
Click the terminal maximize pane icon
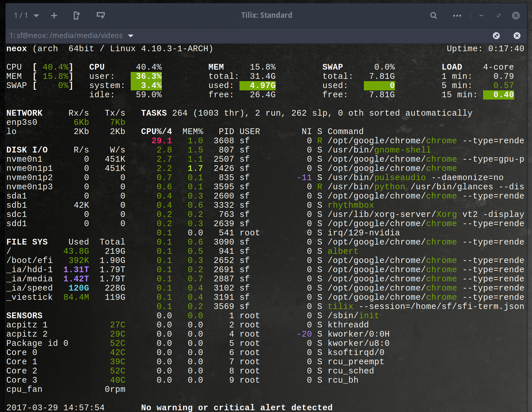496,36
